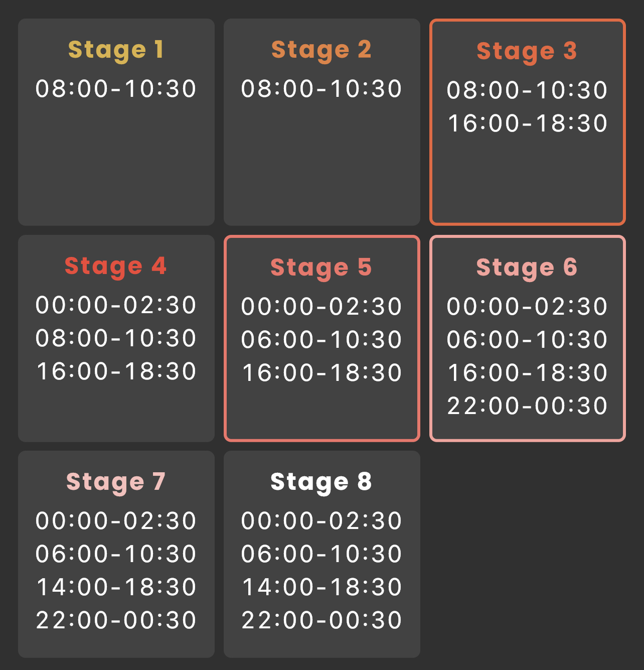Click the highlighted Stage 3 card heading
Viewport: 644px width, 670px height.
[x=527, y=51]
